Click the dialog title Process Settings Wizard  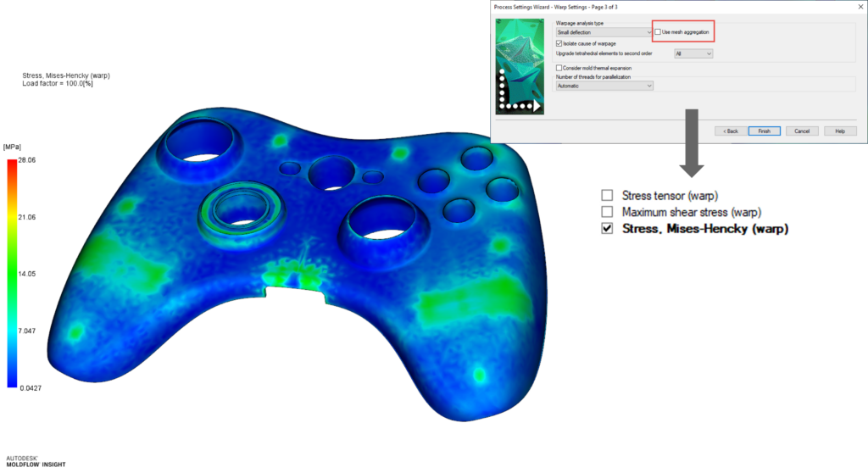556,7
